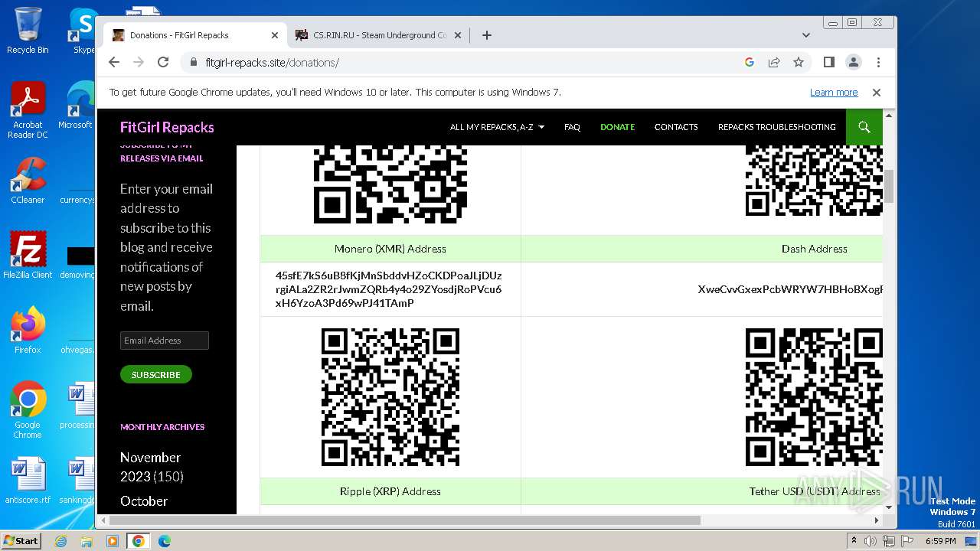Click the green SUBSCRIBE button
Screen dimensions: 980x551
tap(156, 374)
